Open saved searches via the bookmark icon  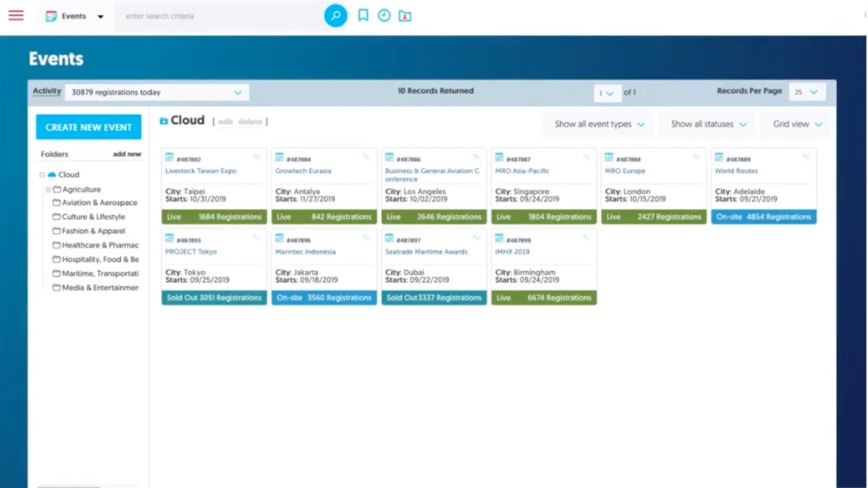pos(362,16)
